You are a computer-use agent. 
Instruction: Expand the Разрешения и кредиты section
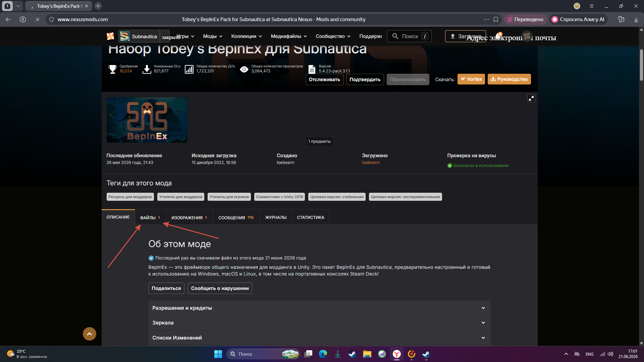click(x=319, y=308)
